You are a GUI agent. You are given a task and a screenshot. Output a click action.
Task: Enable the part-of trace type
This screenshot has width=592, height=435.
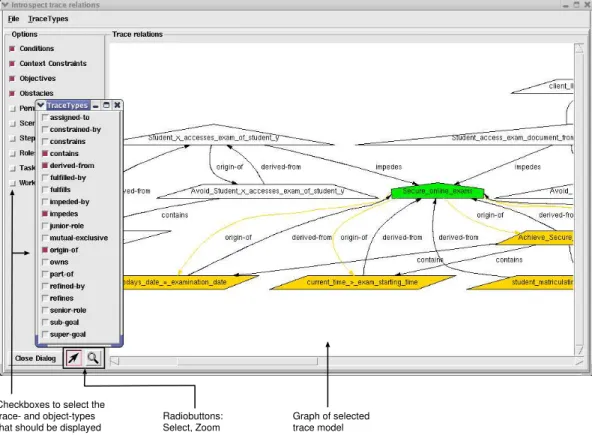[x=45, y=274]
